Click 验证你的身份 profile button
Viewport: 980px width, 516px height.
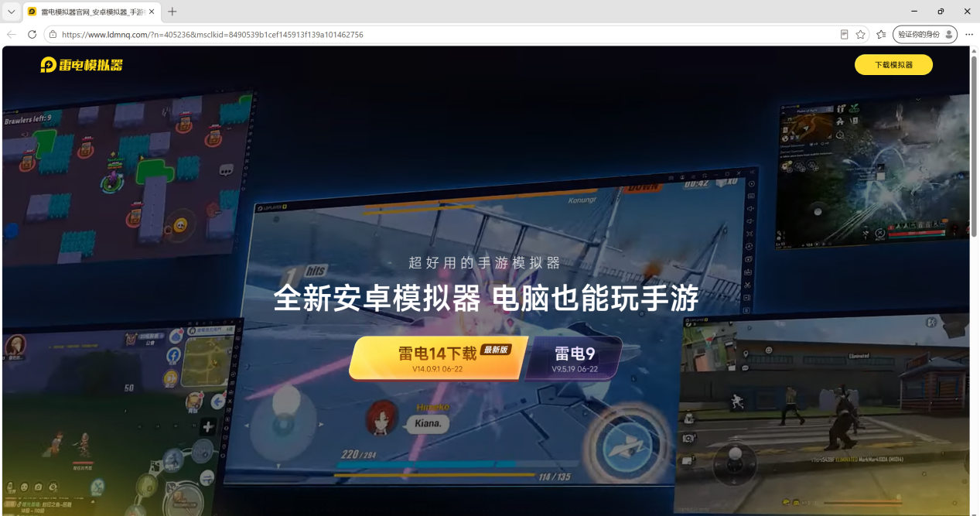tap(924, 35)
